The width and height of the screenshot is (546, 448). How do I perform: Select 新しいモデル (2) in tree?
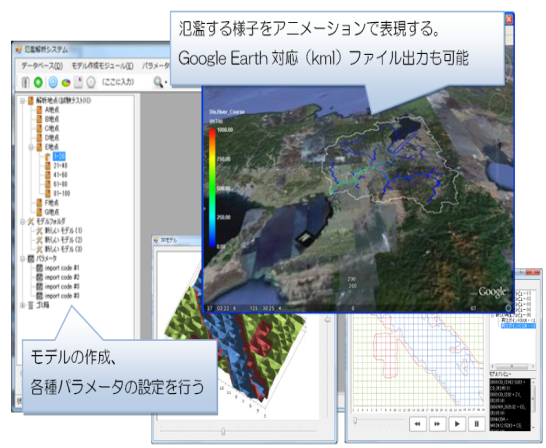(63, 240)
